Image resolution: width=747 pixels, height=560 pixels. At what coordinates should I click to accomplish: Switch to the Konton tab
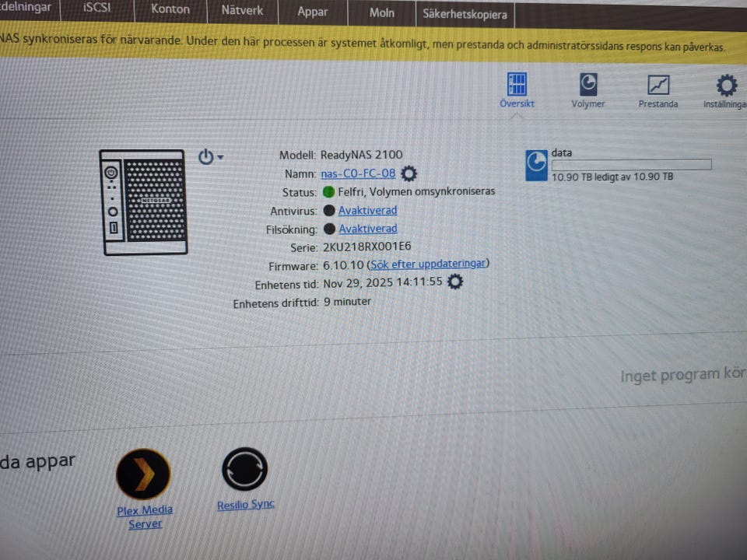(170, 9)
